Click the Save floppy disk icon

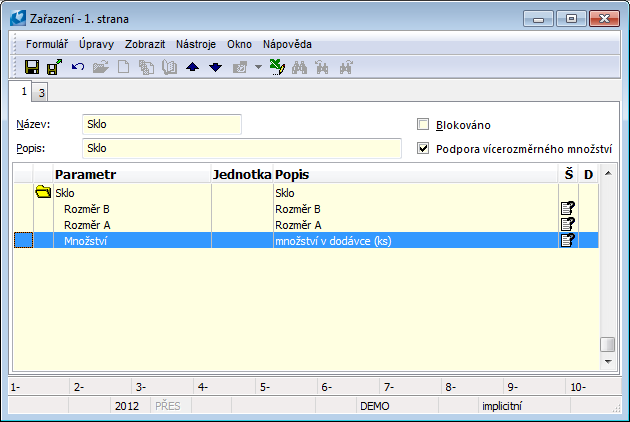32,67
